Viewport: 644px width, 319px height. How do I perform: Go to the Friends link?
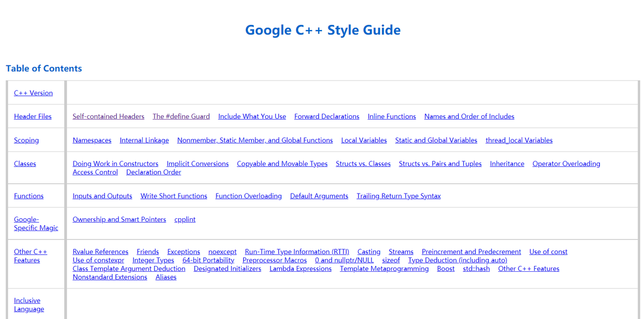point(148,251)
